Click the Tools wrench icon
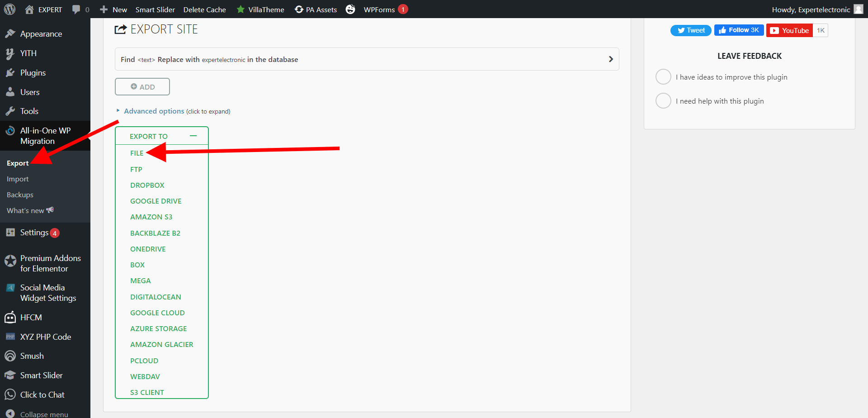The image size is (868, 418). tap(10, 111)
